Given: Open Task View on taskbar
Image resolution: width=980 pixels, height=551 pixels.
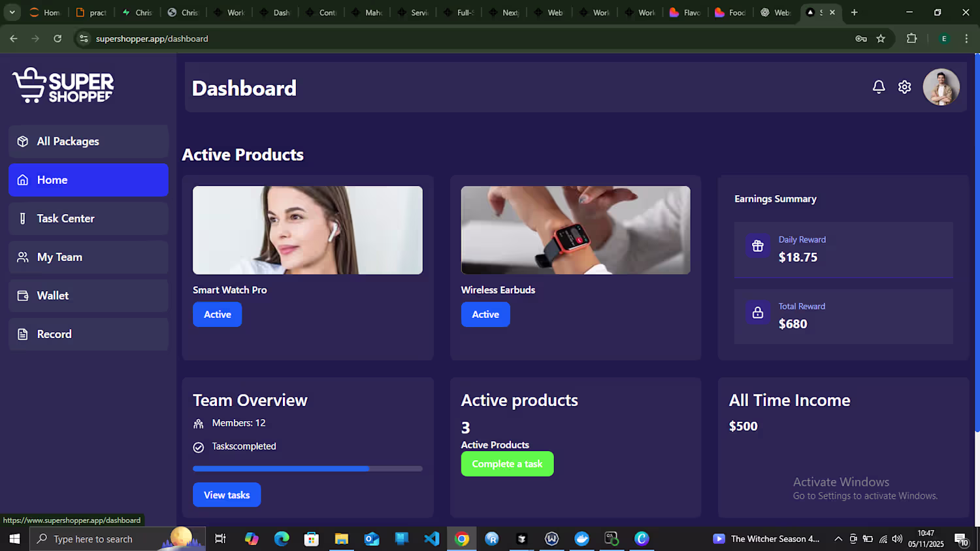Looking at the screenshot, I should point(220,539).
